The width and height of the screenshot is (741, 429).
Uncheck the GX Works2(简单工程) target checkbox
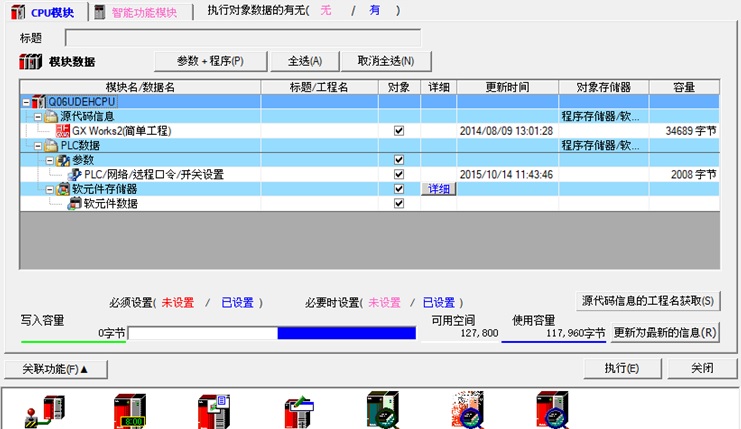click(x=399, y=131)
